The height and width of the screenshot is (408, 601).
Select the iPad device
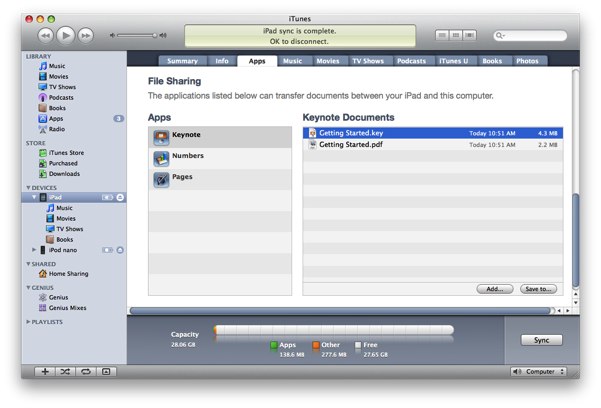(74, 197)
